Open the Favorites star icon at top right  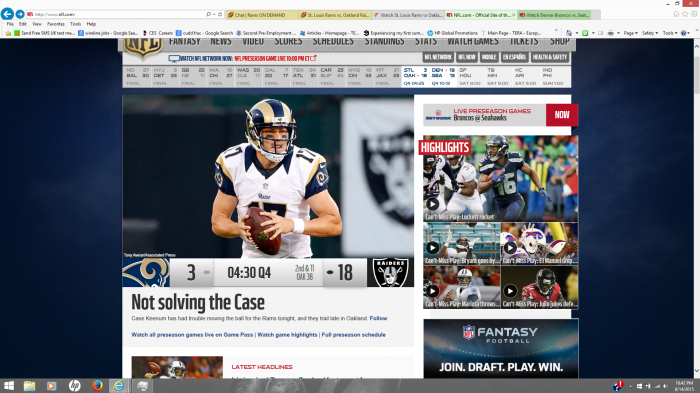(685, 14)
